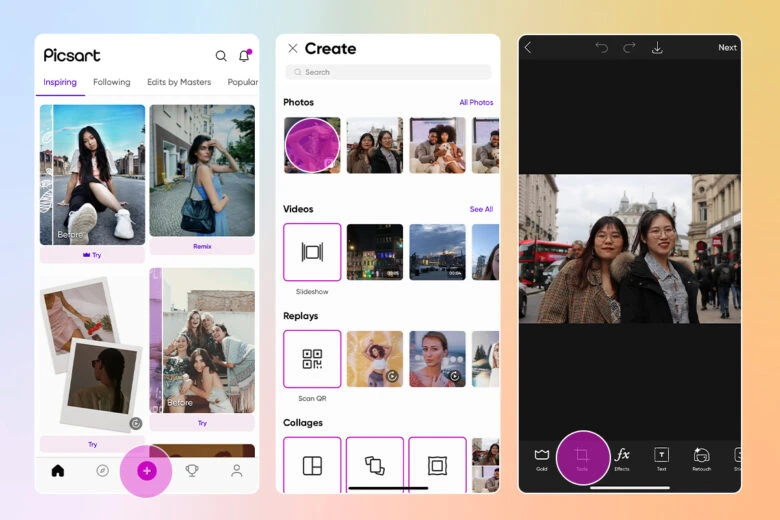Click the Search field in Create
This screenshot has width=780, height=520.
coord(388,72)
